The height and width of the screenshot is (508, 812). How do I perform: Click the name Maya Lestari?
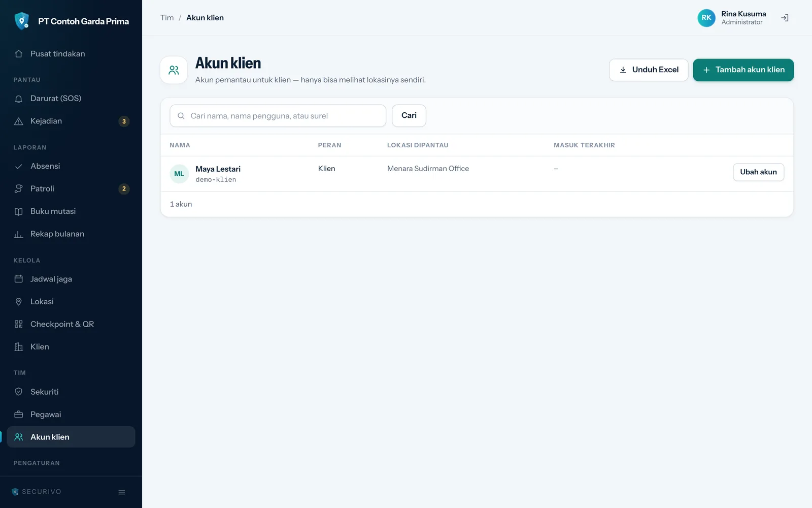218,169
